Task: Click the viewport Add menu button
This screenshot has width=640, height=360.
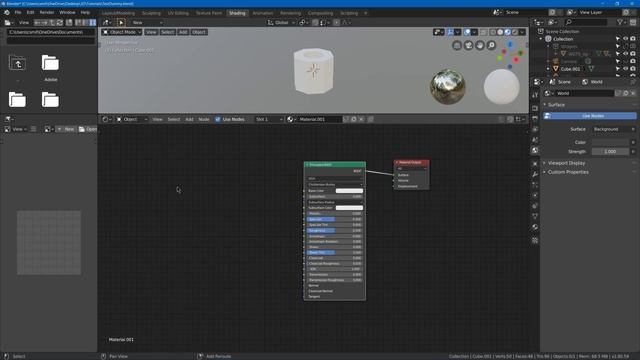Action: click(183, 32)
